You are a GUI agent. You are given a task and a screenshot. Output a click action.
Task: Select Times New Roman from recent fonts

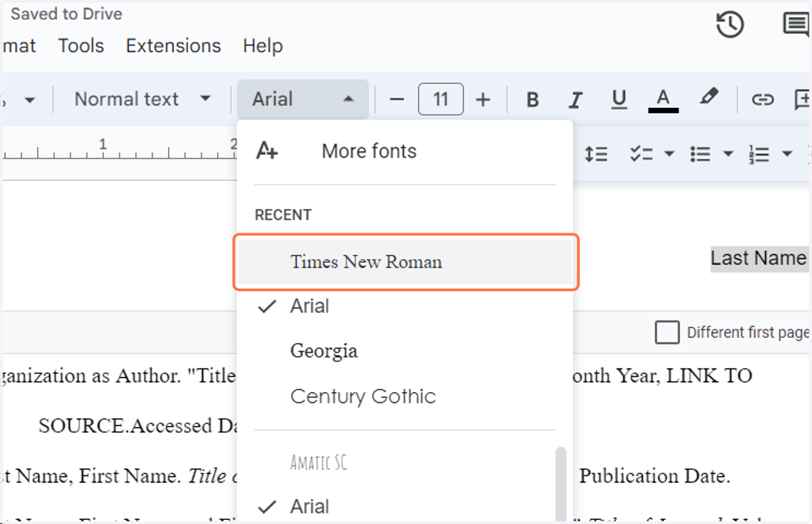(405, 262)
